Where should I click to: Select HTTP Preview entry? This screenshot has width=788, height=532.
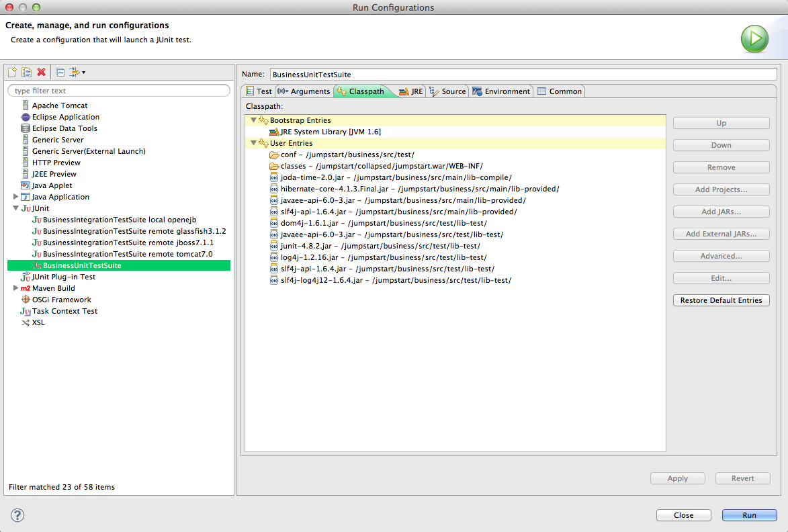[x=56, y=163]
